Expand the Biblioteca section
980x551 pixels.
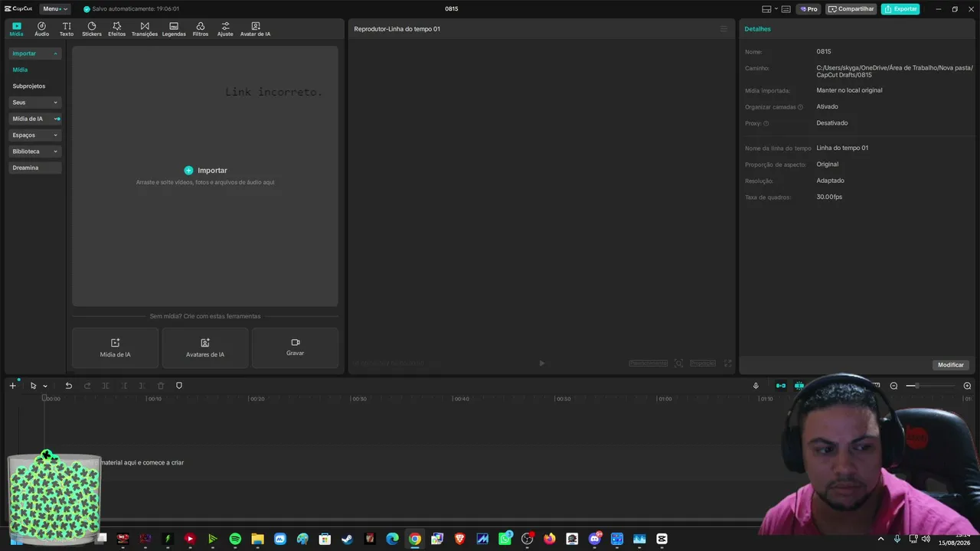click(34, 152)
